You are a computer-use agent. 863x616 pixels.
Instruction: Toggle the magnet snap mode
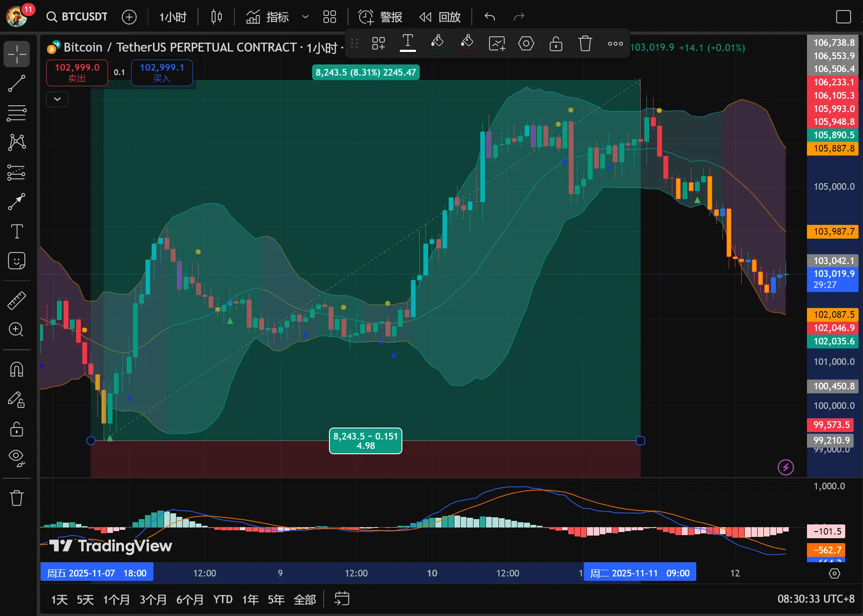click(17, 369)
